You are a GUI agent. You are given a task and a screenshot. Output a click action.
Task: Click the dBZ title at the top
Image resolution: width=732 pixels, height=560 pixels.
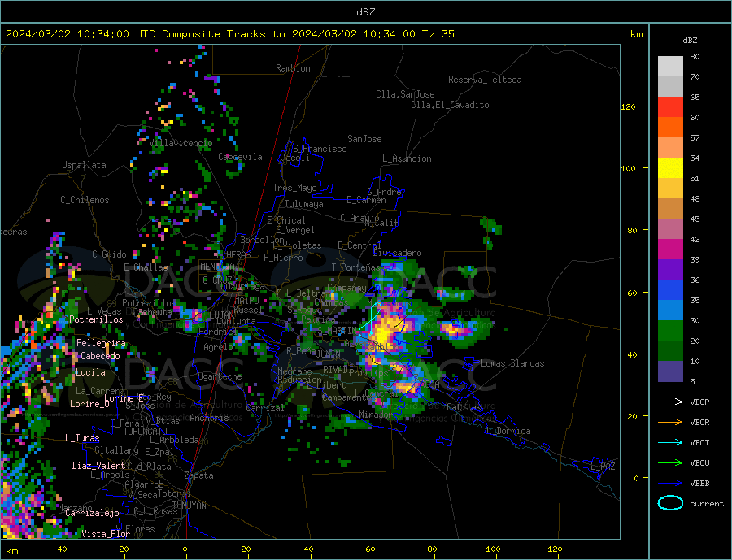tap(365, 12)
